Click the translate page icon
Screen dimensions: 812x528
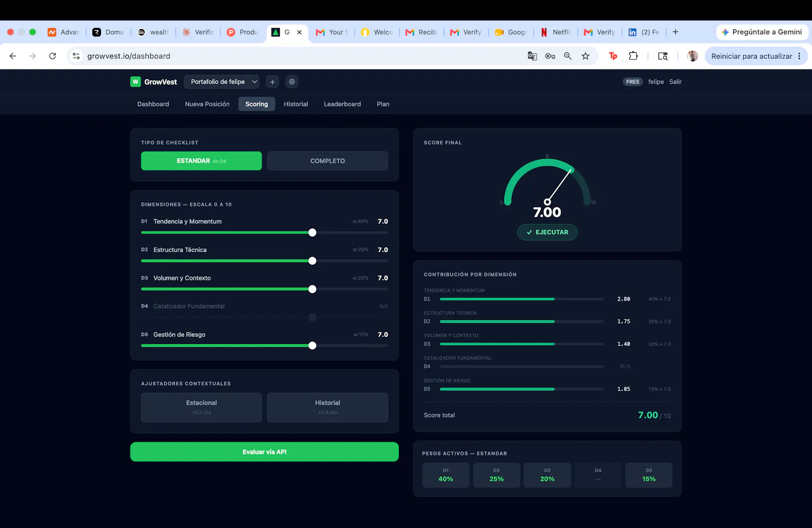[532, 56]
